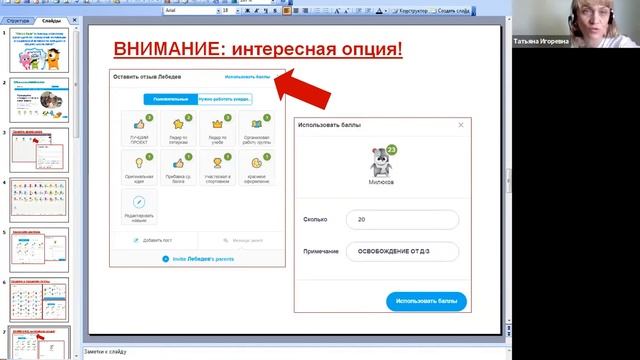Screen dimensions: 640x360
Task: Switch to the Слайды tab
Action: [x=51, y=20]
